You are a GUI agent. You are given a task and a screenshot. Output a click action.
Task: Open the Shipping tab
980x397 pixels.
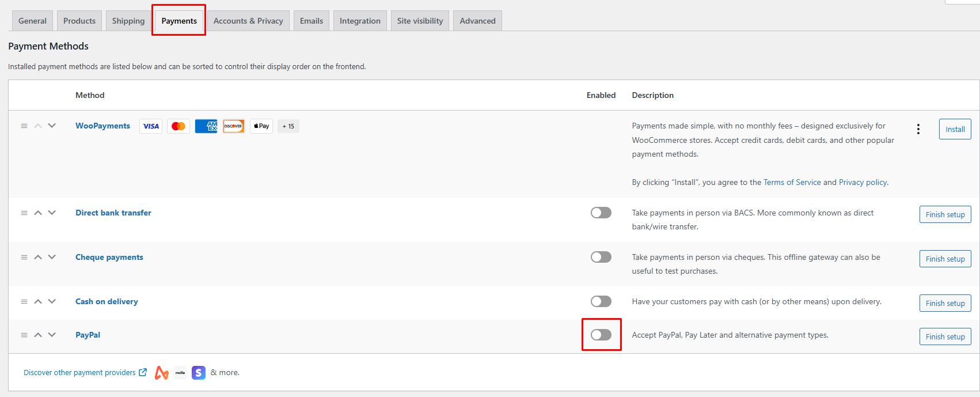point(128,21)
